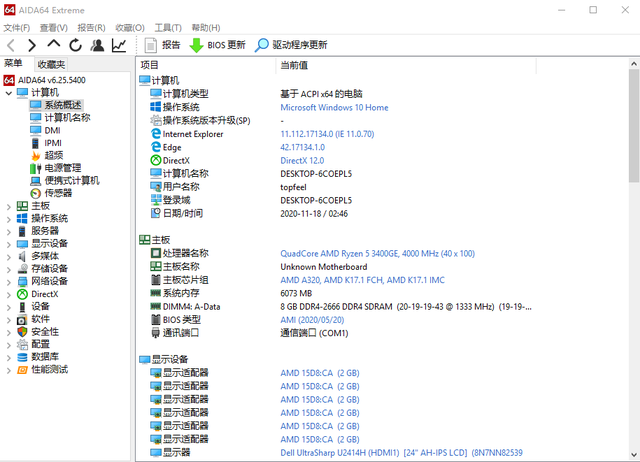Viewport: 640px width, 462px height.
Task: Click the Refresh icon in the toolbar
Action: pos(75,45)
